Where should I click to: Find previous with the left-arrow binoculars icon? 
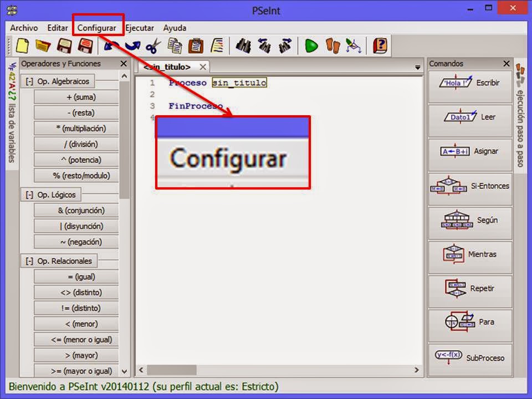click(x=264, y=45)
